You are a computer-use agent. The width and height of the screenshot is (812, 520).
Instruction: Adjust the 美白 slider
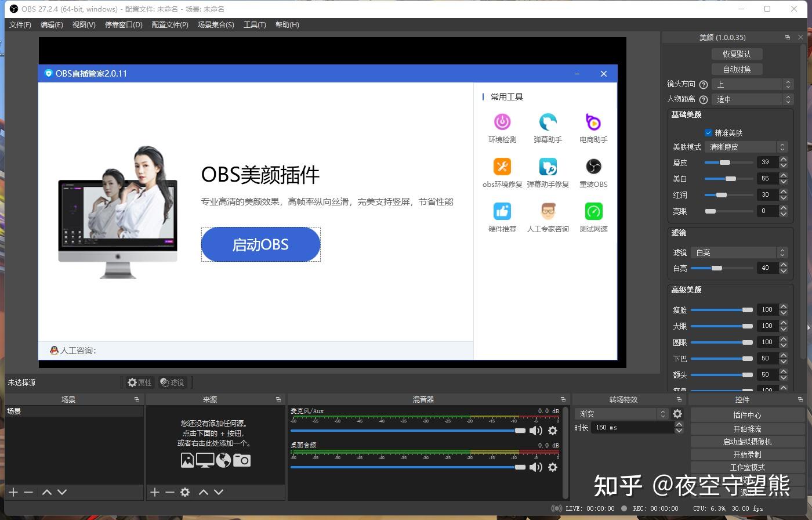[728, 179]
